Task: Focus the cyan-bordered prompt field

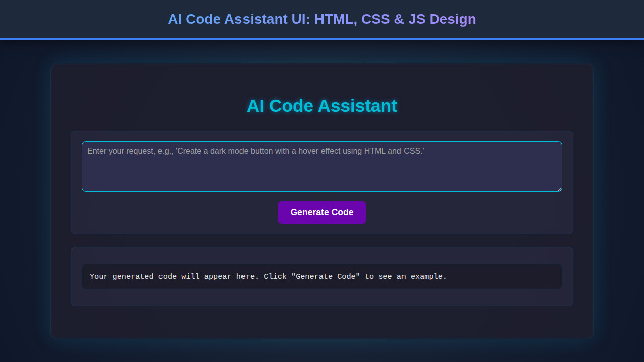Action: (x=321, y=166)
